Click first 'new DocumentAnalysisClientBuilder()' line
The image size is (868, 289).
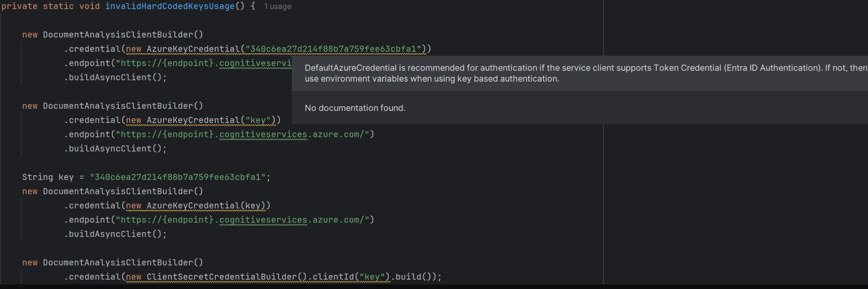(113, 35)
